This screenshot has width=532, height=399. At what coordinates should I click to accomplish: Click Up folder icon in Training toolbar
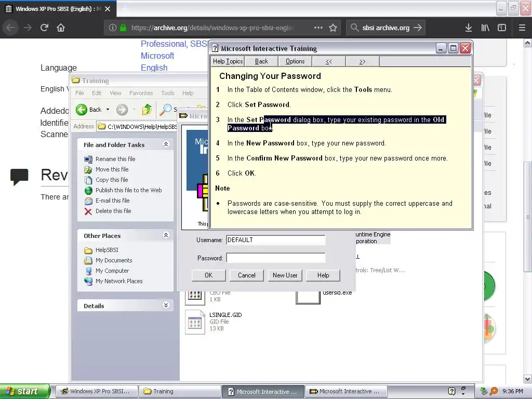(x=147, y=110)
